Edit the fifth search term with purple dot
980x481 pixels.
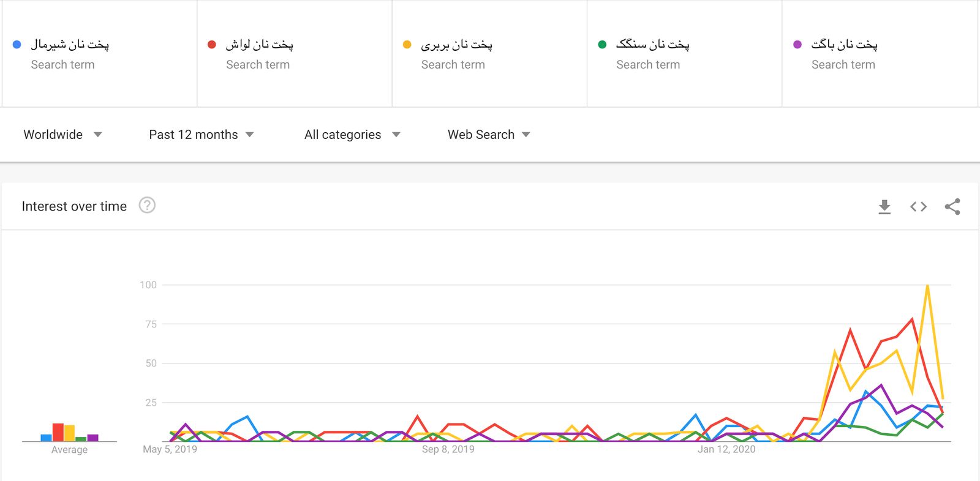click(x=844, y=45)
